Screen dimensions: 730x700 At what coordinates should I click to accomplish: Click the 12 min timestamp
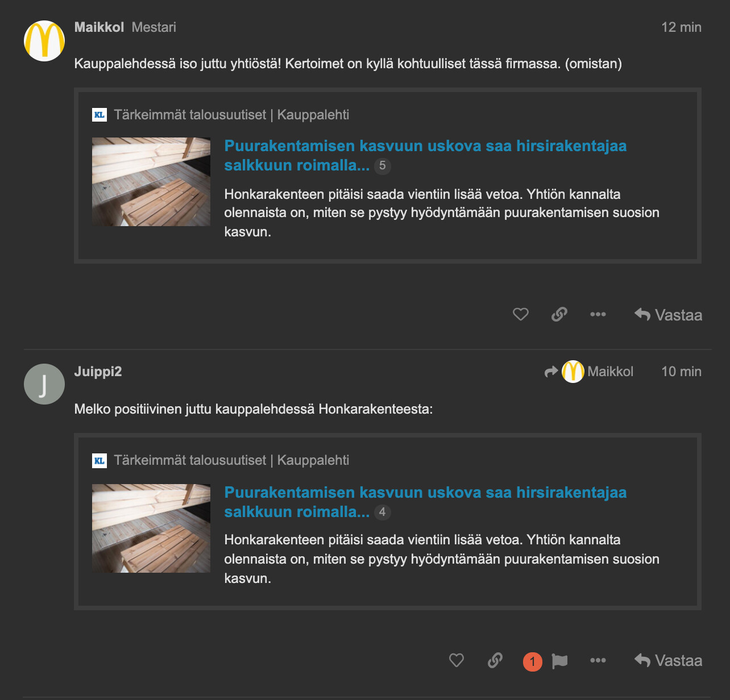pyautogui.click(x=681, y=27)
